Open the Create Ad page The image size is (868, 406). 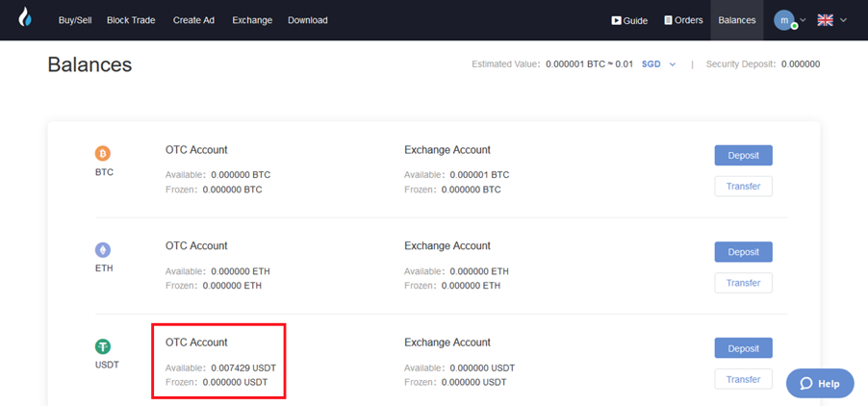(x=193, y=20)
